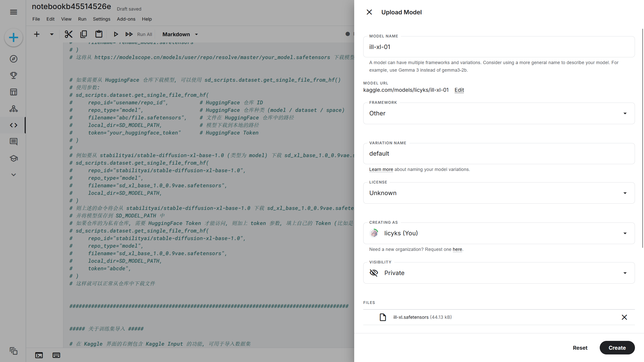Run the current cell with play icon
The width and height of the screenshot is (644, 362).
point(116,34)
